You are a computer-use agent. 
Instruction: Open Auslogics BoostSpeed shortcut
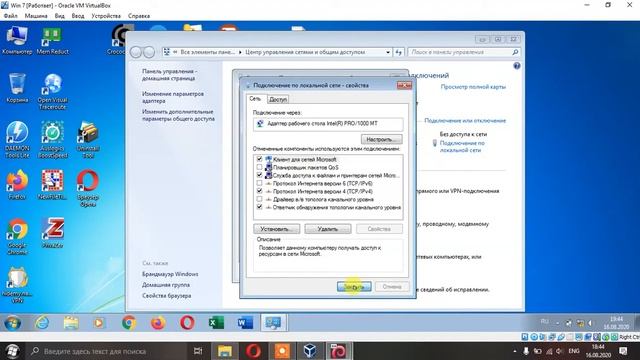[52, 139]
